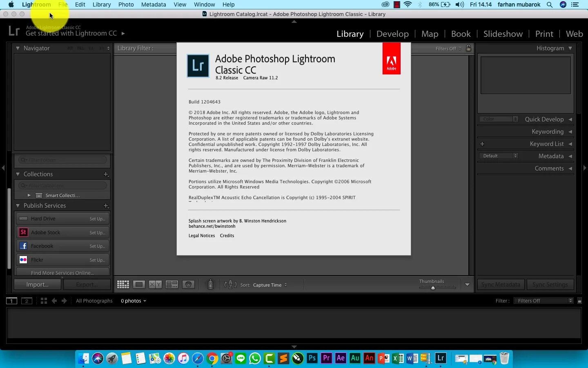Collapse left panel with edge arrow
Screen dimensions: 588x368
(3, 168)
